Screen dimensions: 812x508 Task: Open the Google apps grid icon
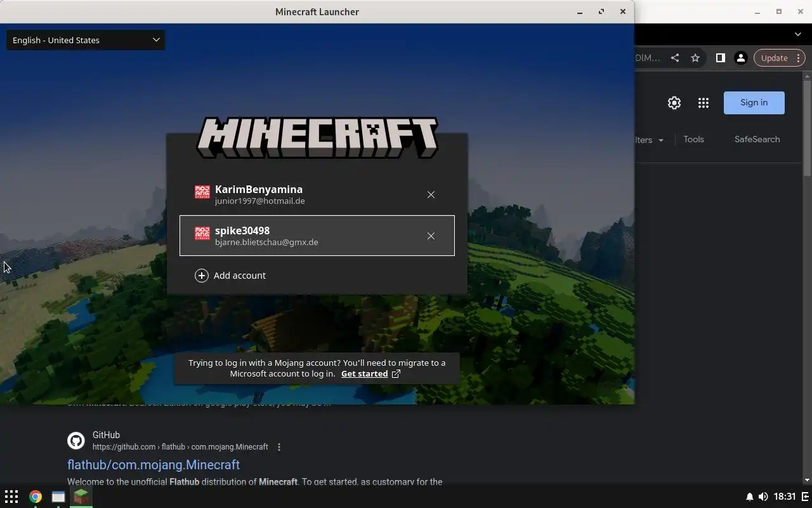pos(704,103)
